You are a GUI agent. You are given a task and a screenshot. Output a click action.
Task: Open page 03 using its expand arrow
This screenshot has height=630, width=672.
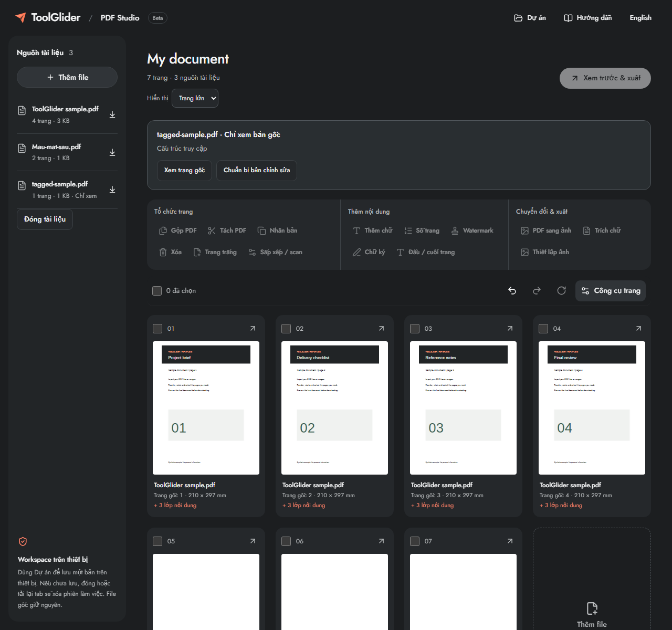[510, 329]
